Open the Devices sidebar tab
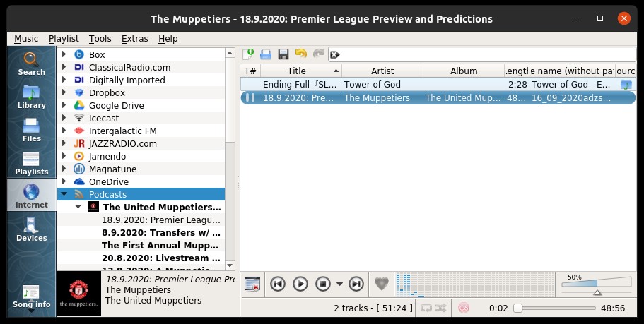The height and width of the screenshot is (324, 644). (31, 229)
